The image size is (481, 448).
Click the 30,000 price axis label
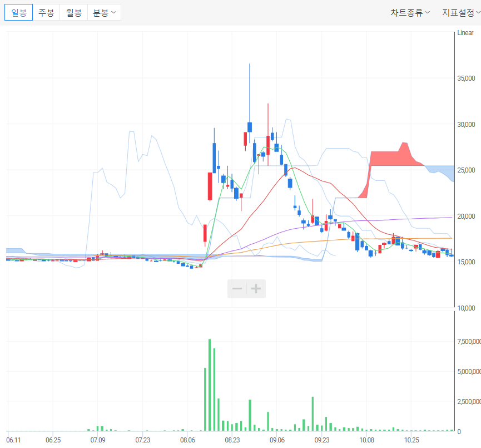466,124
